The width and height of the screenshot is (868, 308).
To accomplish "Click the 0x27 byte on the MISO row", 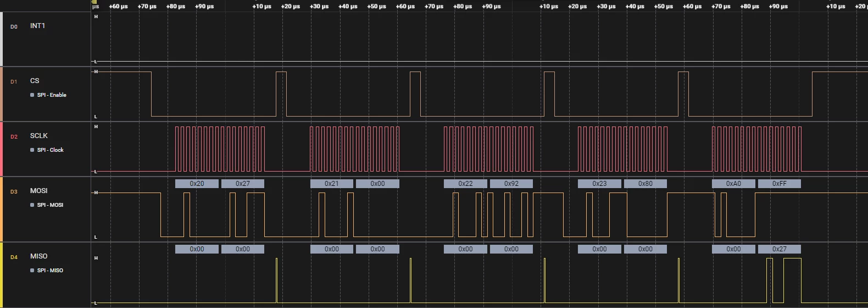I will click(x=780, y=249).
